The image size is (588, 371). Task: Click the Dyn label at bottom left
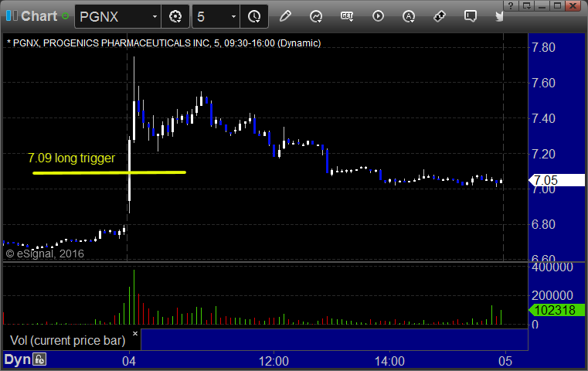tap(17, 359)
